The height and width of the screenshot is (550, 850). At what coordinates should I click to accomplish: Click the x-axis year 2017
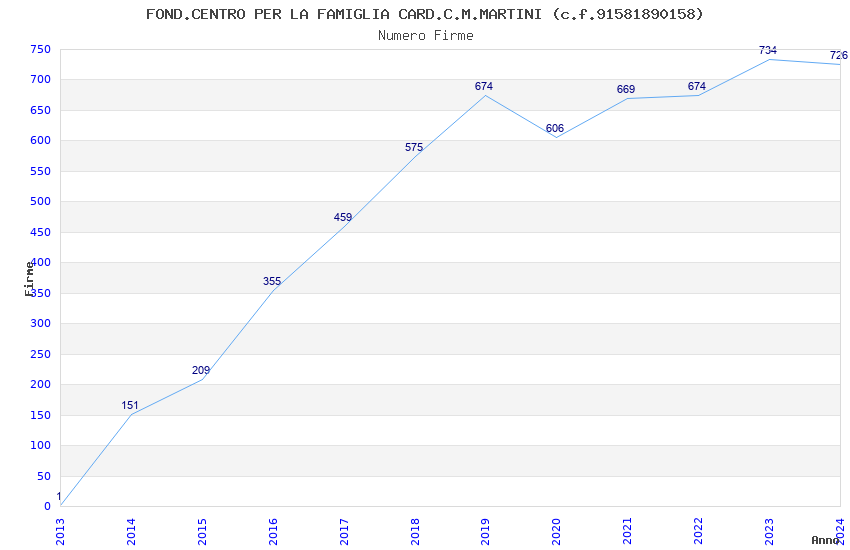pos(344,532)
